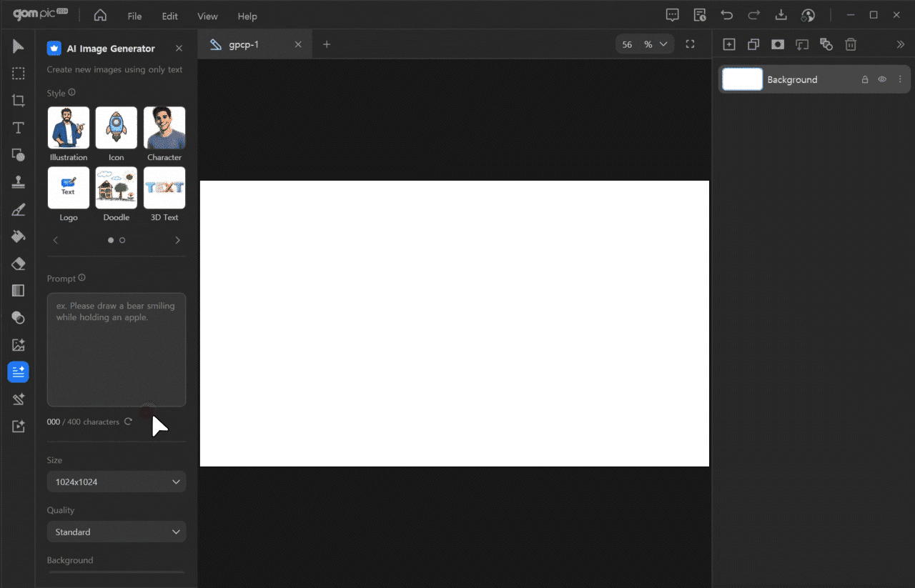Open the AI image edit tool

click(x=18, y=345)
